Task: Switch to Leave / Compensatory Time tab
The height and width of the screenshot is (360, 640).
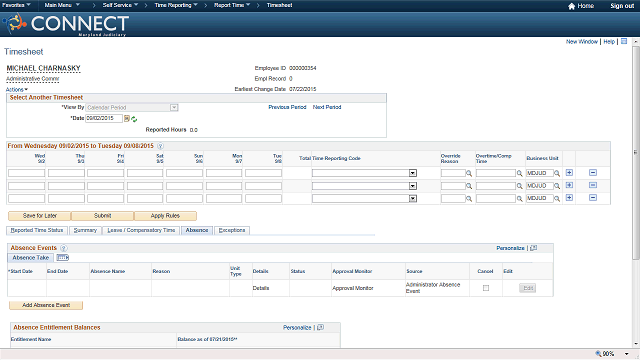Action: tap(141, 231)
